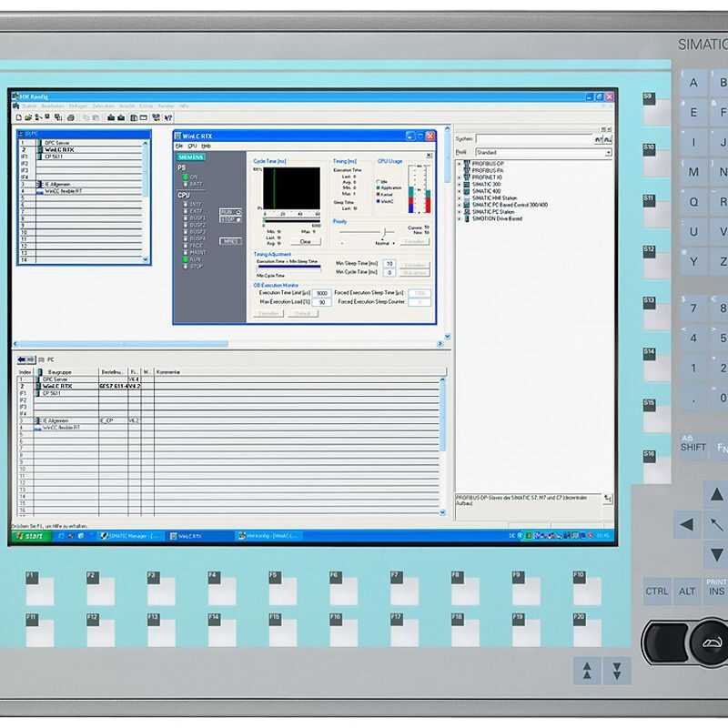Viewport: 728px width, 728px height.
Task: Expand the SIMATIC 400 catalog node
Action: [459, 191]
